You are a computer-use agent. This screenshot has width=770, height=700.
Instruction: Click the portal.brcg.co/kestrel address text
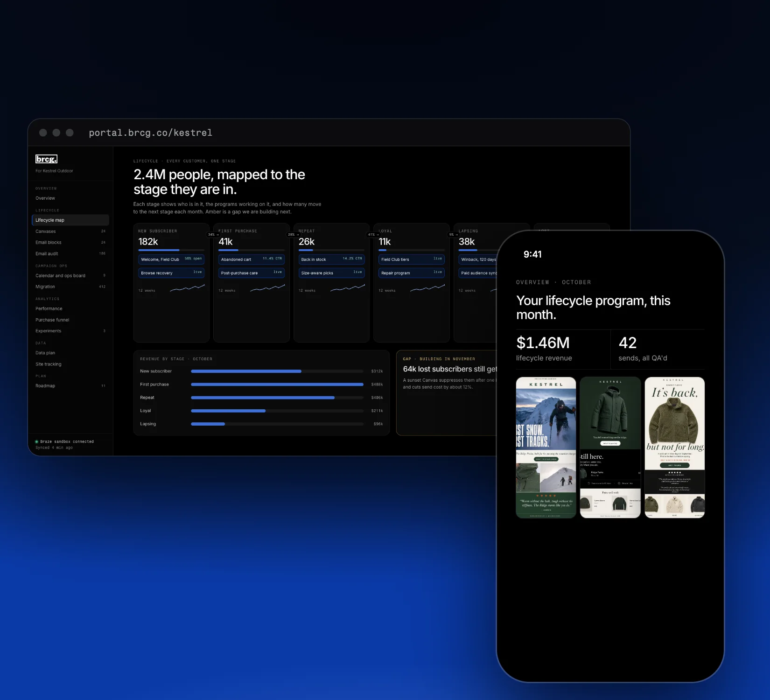point(150,133)
